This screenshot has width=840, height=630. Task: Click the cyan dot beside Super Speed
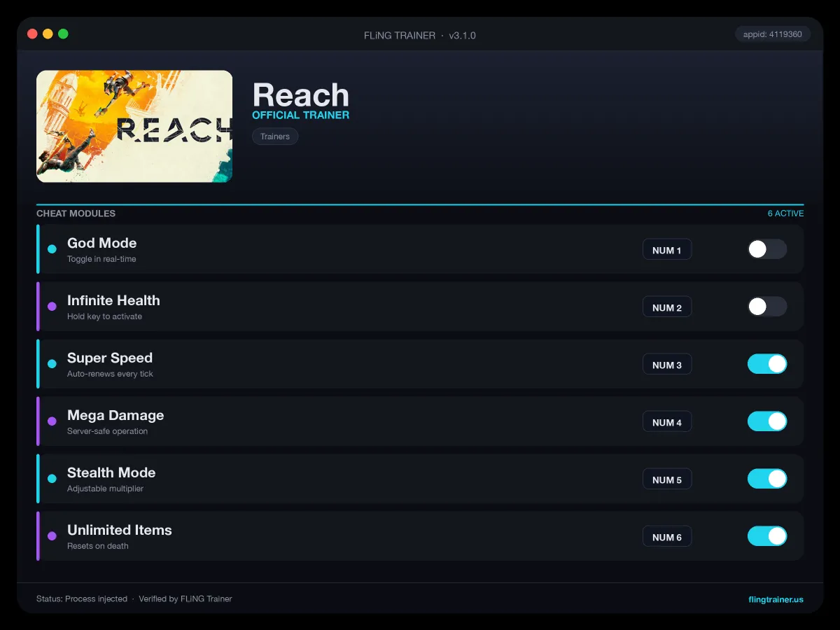click(x=52, y=364)
